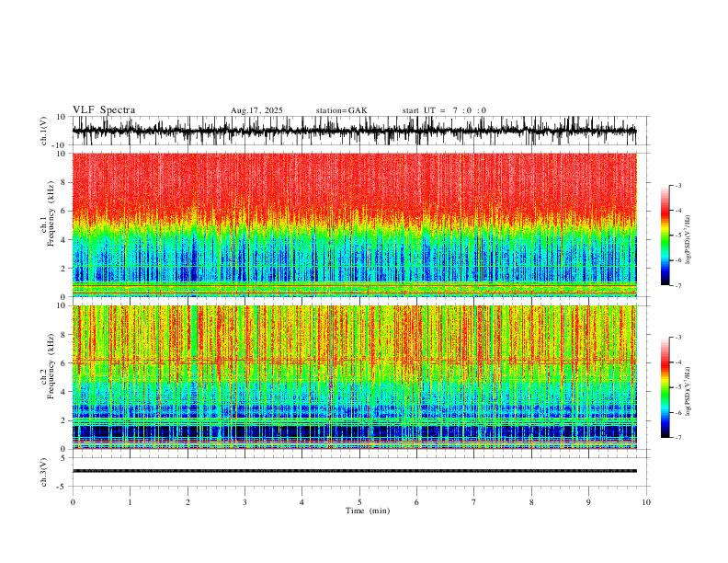The height and width of the screenshot is (563, 728).
Task: Click the log(PSD) label beside ch.1 color bar
Action: click(x=688, y=240)
